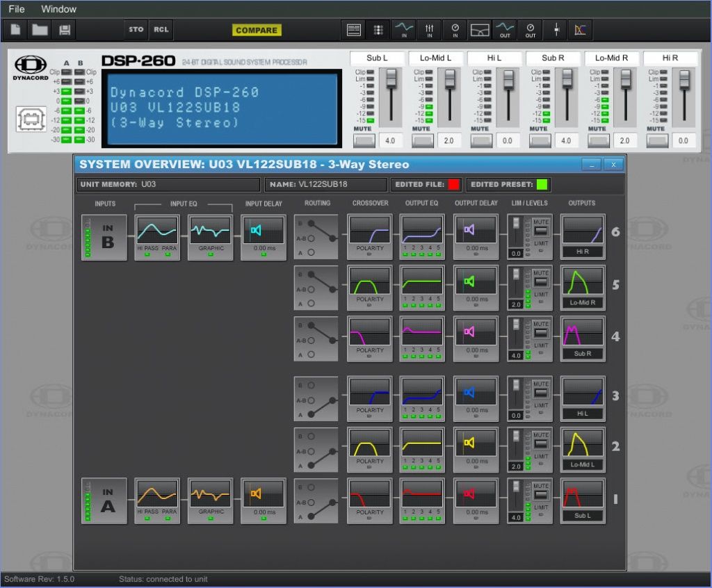Open the limiter graph toolbar icon

tap(581, 30)
